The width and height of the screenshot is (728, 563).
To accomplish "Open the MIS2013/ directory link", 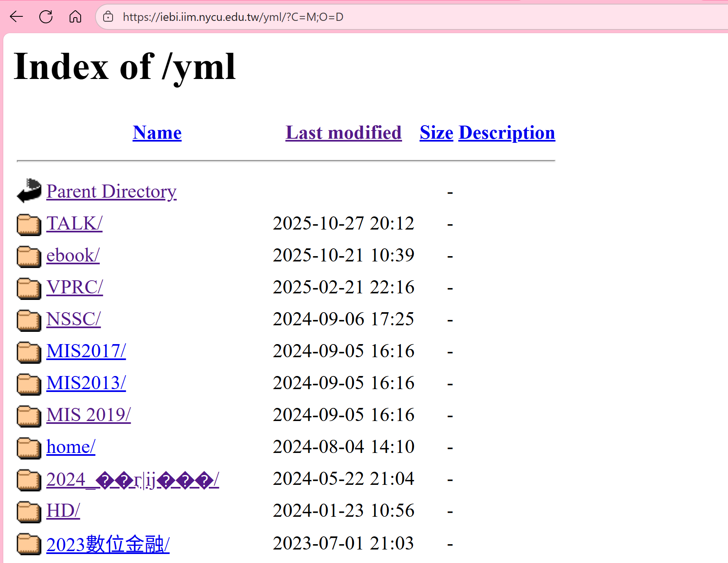I will click(x=86, y=383).
